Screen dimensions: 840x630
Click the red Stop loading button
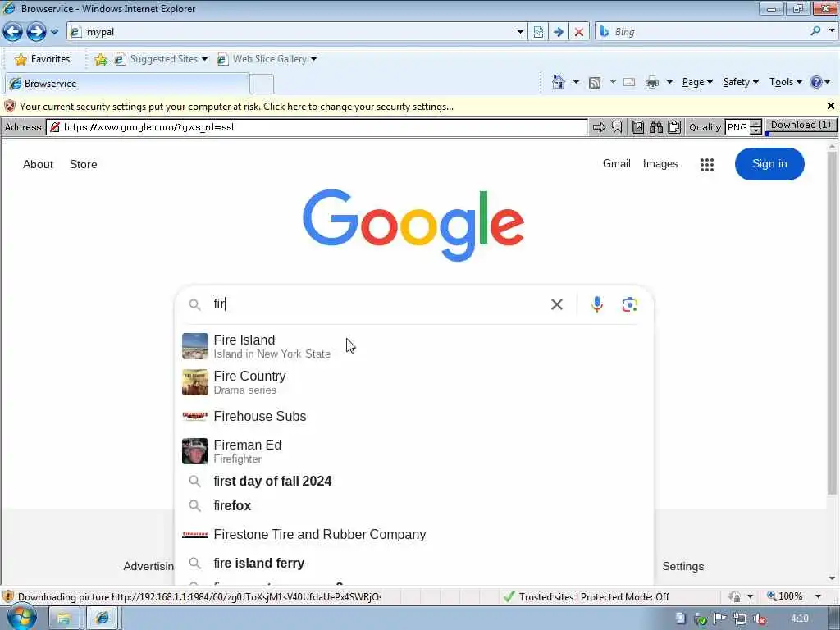579,32
